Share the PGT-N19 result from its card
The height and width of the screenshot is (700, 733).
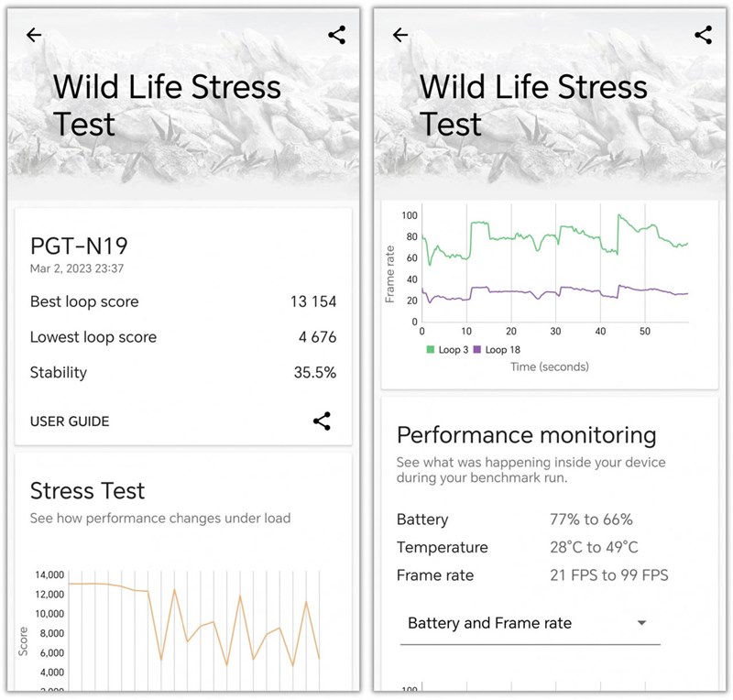pyautogui.click(x=322, y=421)
